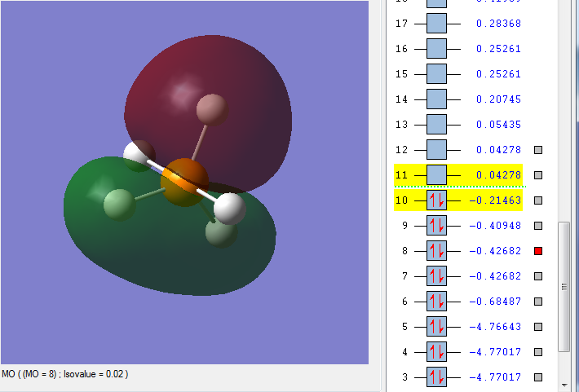
Task: Select empty orbital box 15
Action: (x=436, y=74)
